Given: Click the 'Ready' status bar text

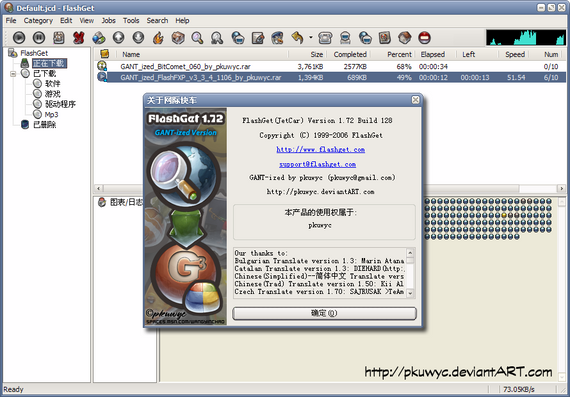Looking at the screenshot, I should [x=13, y=389].
